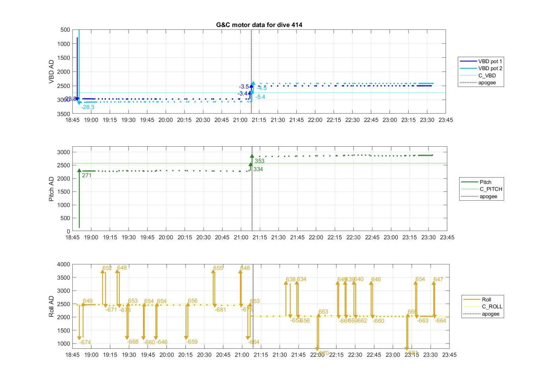Click the "-659" roll label

coord(192,342)
